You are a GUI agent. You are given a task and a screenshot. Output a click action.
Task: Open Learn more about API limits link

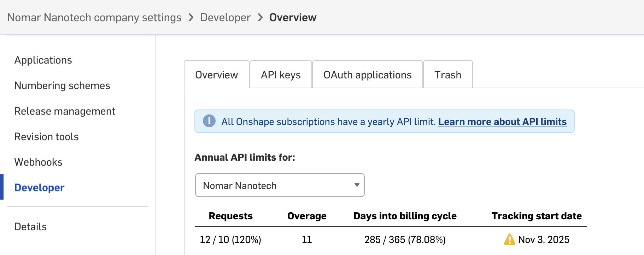(x=502, y=121)
